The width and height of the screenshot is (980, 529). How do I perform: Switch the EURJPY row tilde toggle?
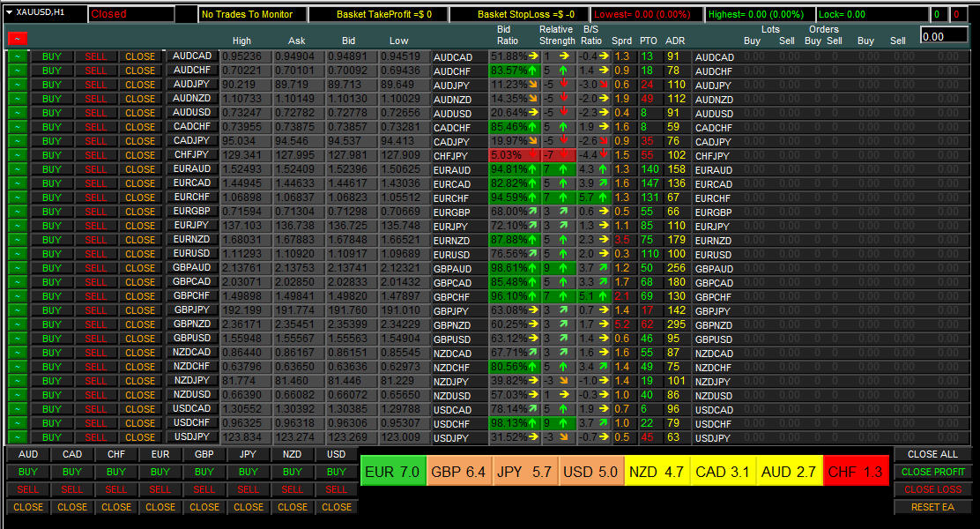(x=18, y=226)
